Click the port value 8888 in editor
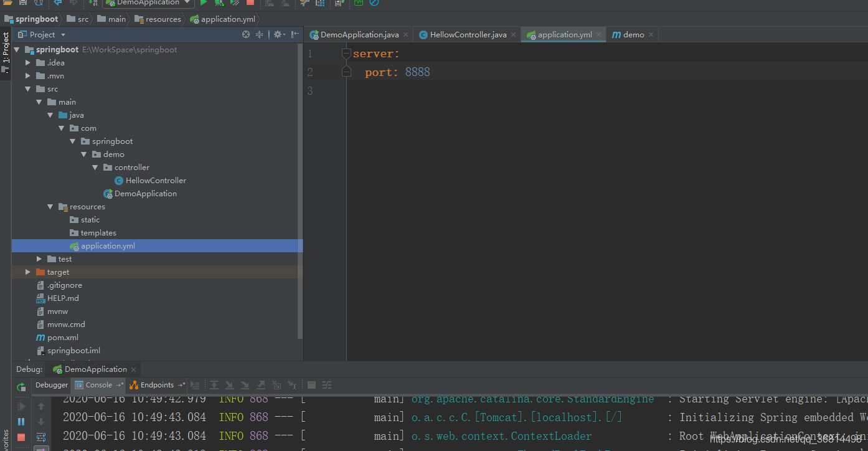The width and height of the screenshot is (868, 451). 417,72
